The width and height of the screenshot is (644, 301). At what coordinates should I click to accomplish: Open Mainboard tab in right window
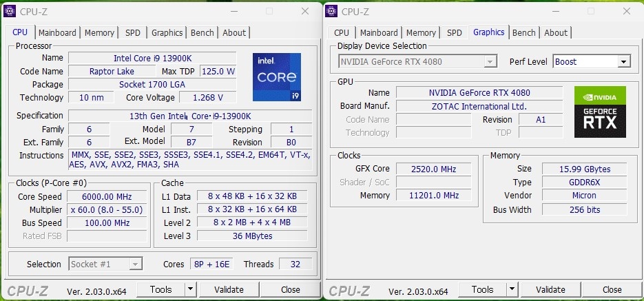(379, 33)
